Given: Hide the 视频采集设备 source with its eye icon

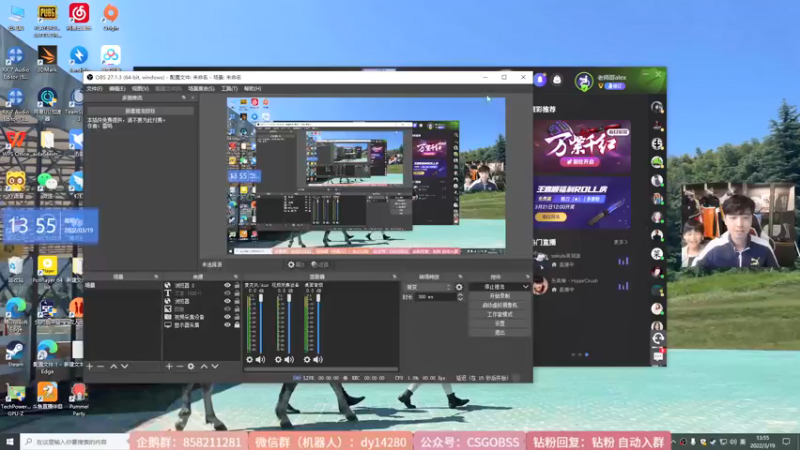Looking at the screenshot, I should click(x=227, y=317).
